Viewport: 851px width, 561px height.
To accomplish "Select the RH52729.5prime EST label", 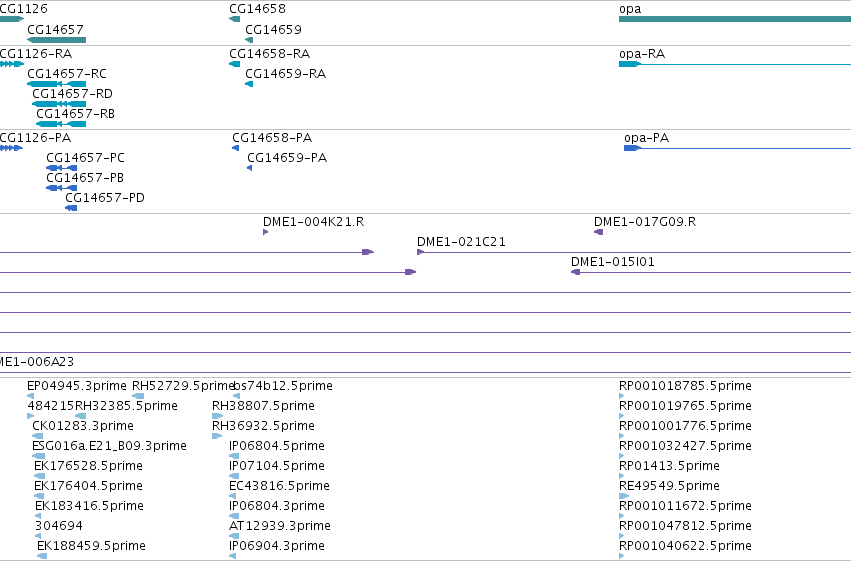I will click(183, 386).
